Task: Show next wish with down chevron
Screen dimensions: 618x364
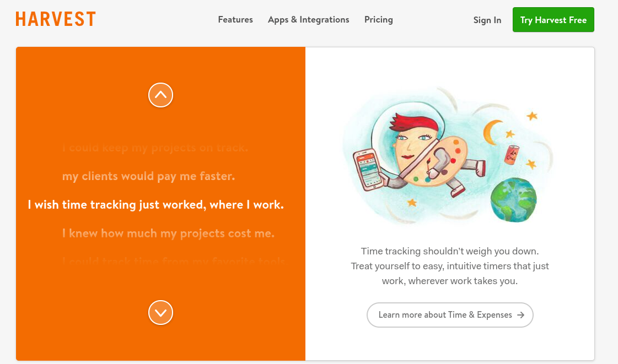Action: tap(160, 312)
